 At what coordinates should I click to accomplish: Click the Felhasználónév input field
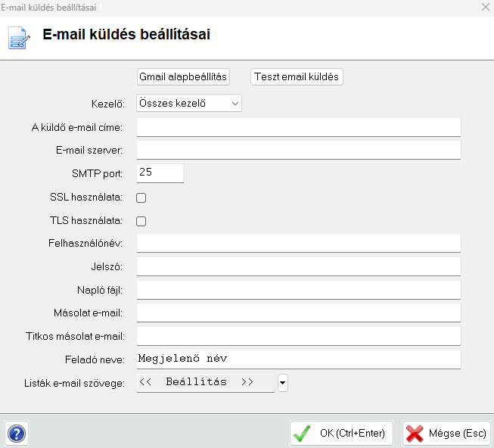298,243
